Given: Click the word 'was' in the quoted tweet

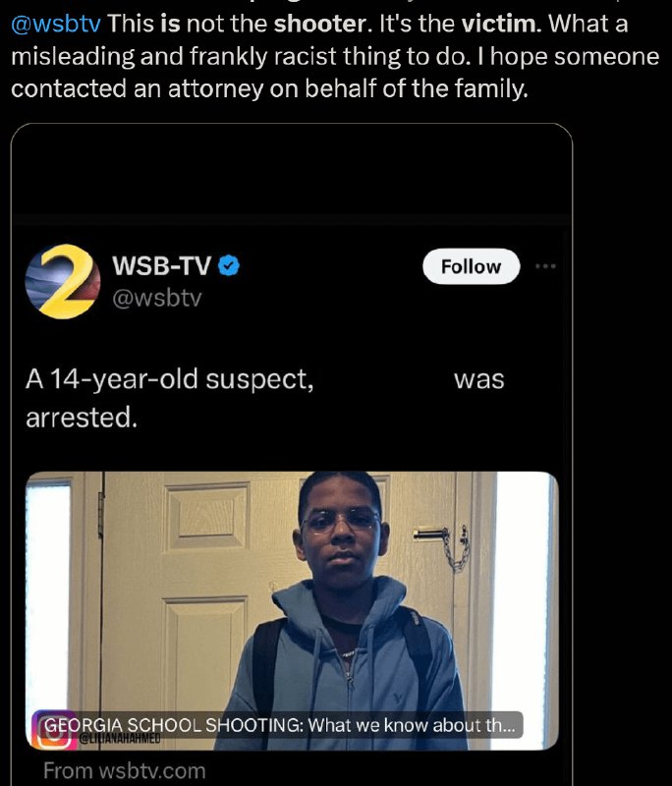Looking at the screenshot, I should coord(479,379).
